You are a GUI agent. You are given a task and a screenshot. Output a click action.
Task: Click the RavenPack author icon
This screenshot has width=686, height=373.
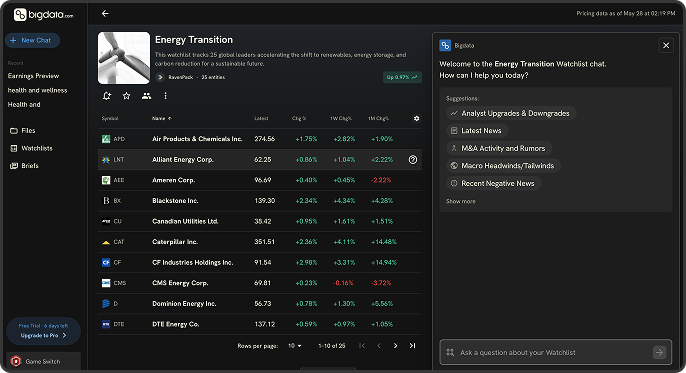[x=160, y=77]
